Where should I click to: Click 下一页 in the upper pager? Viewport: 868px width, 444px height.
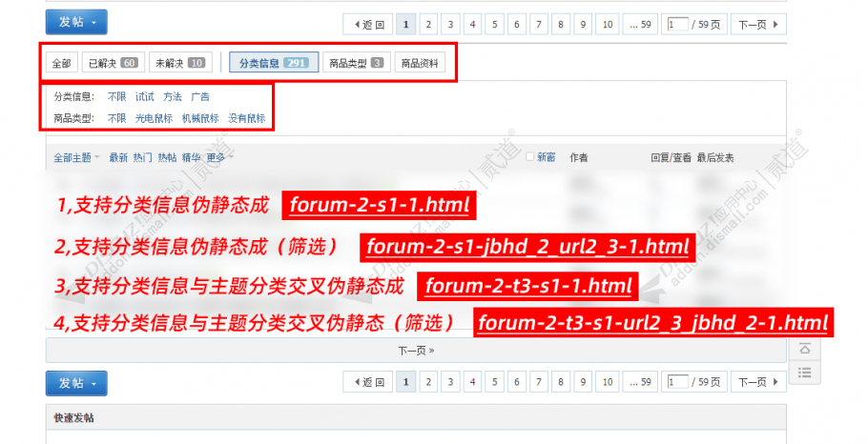[x=758, y=25]
